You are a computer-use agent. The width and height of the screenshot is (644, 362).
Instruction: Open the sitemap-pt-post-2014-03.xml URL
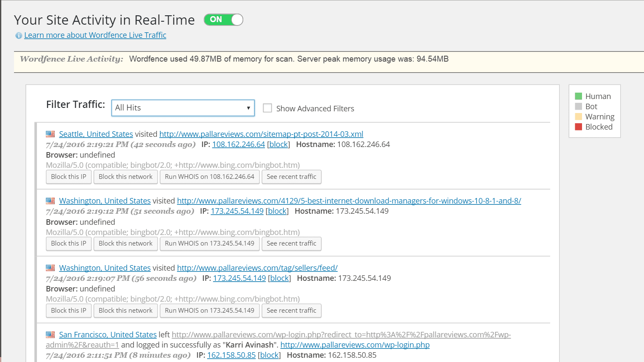(261, 134)
